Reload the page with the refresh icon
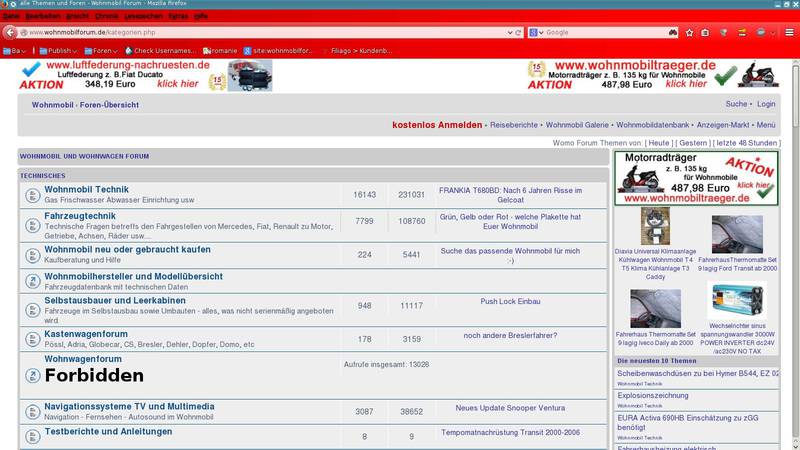800x450 pixels. coord(518,32)
